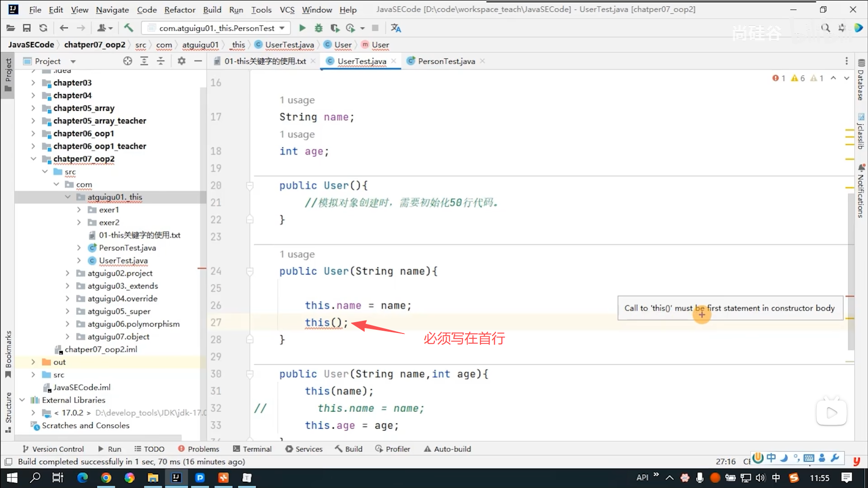The image size is (868, 488).
Task: Click the Debug bug icon
Action: coord(318,28)
